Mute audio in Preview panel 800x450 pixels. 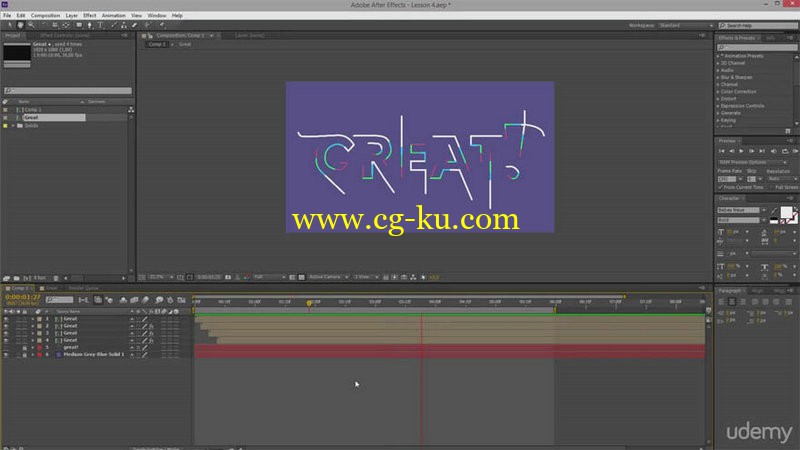tap(773, 151)
